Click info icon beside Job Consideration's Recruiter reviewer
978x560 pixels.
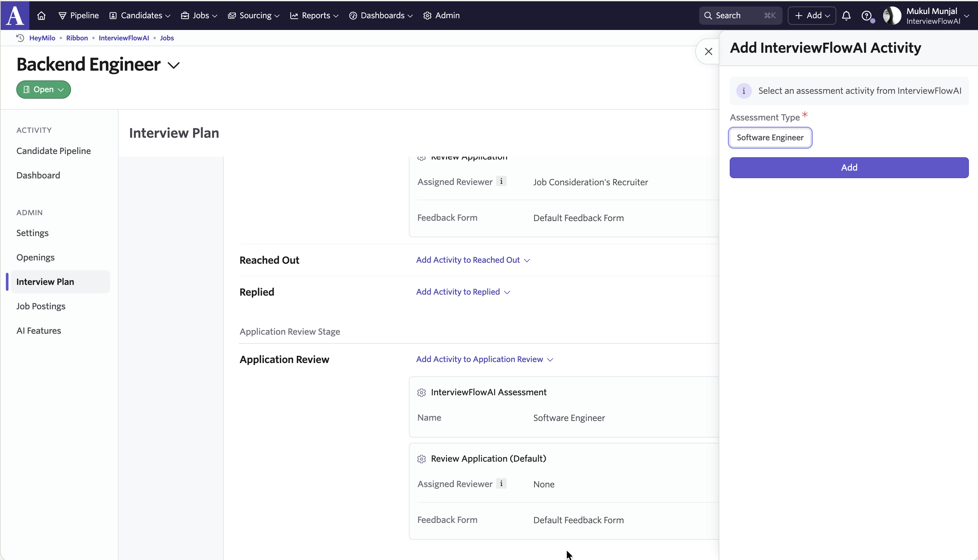click(501, 181)
